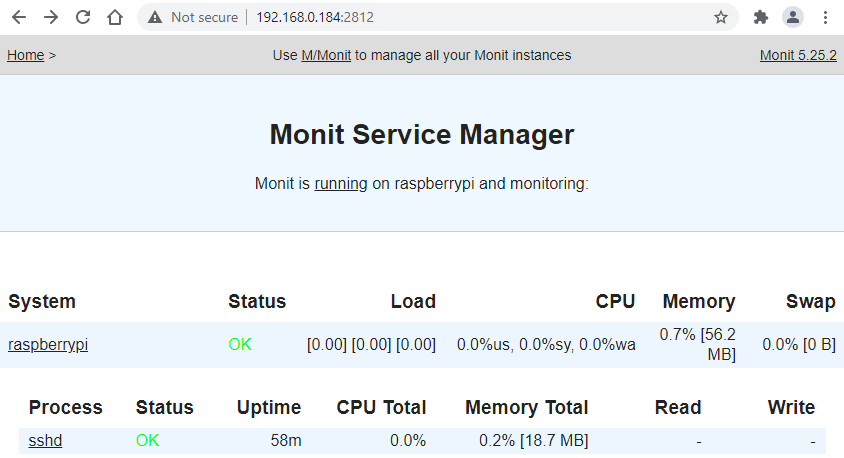Click the Monit 5.25.2 version link
Screen dimensions: 844x458
pyautogui.click(x=797, y=55)
